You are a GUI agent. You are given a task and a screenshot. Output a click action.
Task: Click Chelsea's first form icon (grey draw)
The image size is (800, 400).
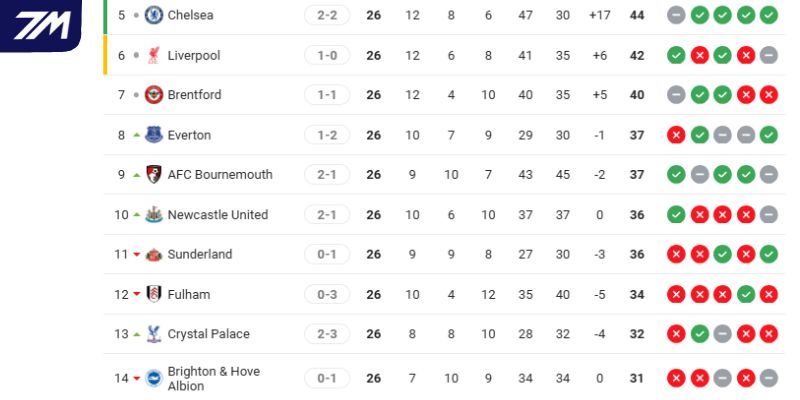[676, 15]
